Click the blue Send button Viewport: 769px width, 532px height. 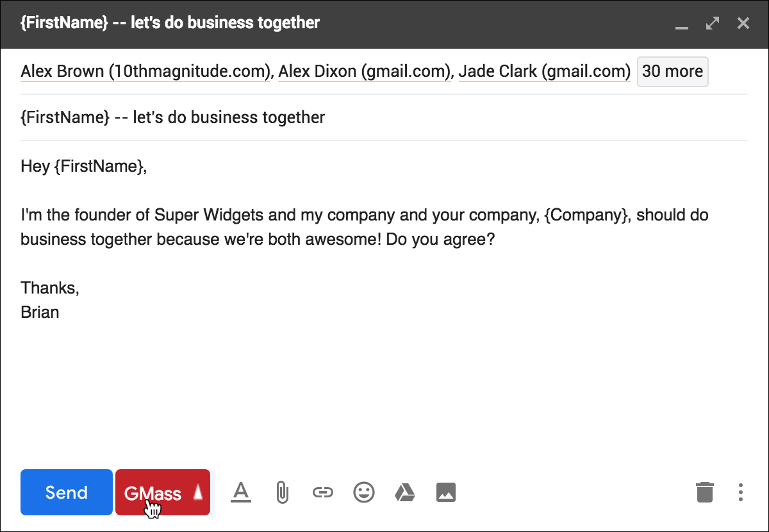[x=67, y=492]
